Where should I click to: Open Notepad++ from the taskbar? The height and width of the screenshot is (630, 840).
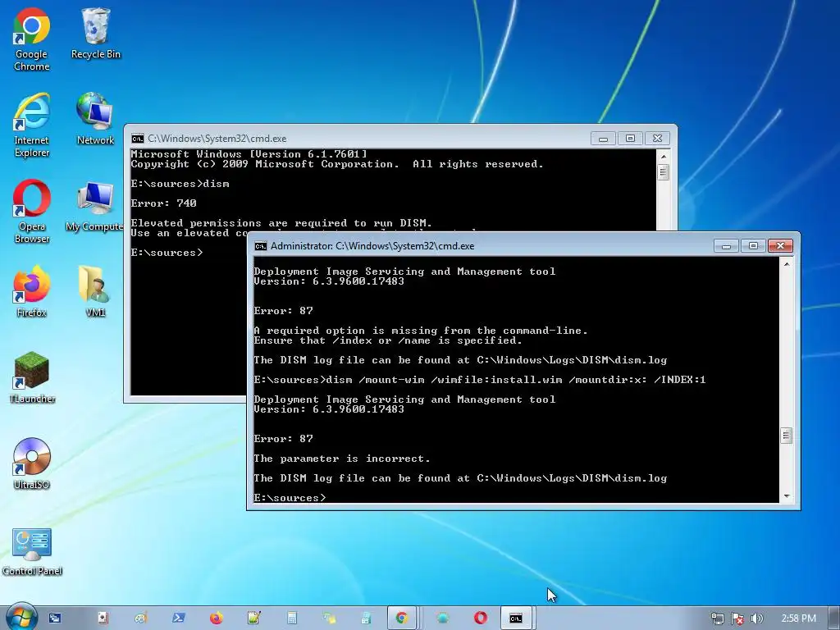pyautogui.click(x=254, y=619)
